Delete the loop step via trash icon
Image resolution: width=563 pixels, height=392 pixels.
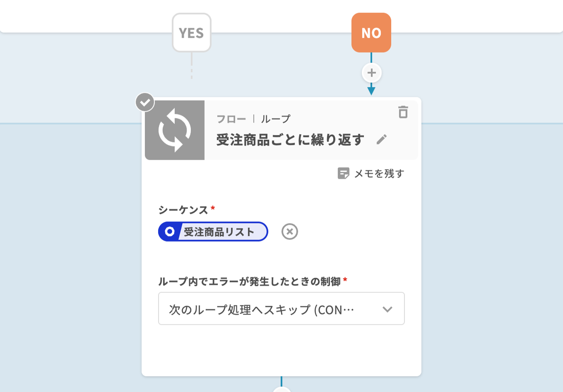(403, 112)
